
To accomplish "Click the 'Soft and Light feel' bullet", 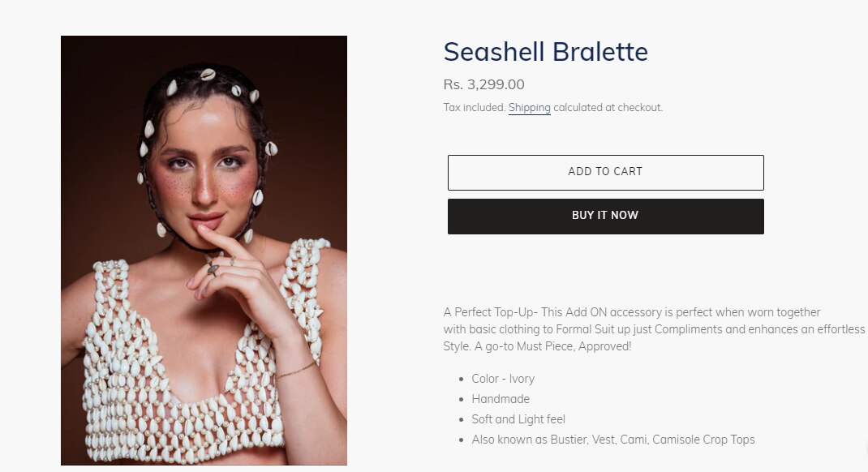I will tap(518, 419).
